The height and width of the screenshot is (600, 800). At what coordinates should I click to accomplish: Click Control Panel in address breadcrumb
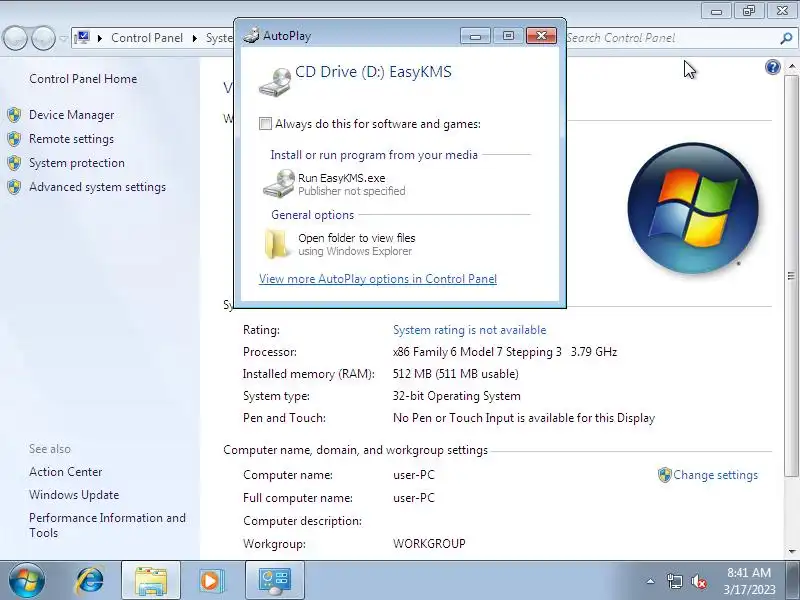(x=147, y=38)
